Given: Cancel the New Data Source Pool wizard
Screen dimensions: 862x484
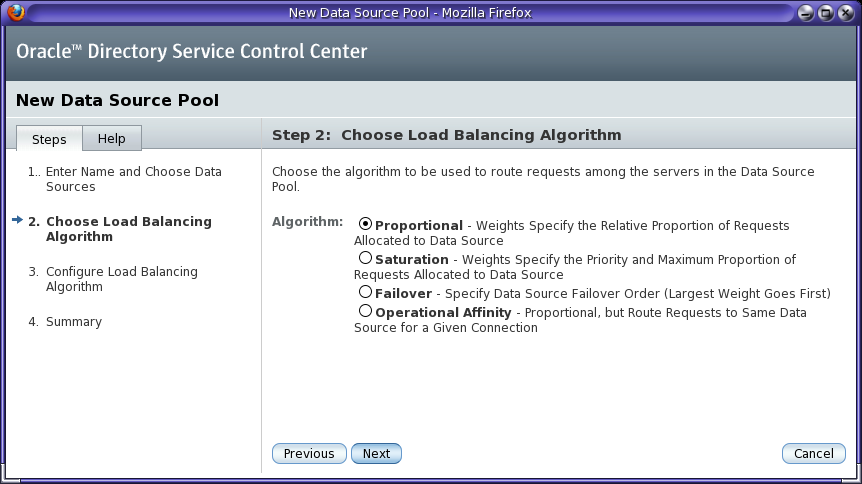Looking at the screenshot, I should [x=814, y=454].
